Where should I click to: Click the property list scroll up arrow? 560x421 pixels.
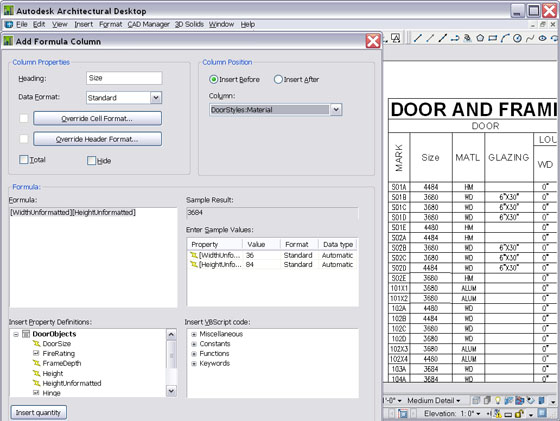point(171,334)
